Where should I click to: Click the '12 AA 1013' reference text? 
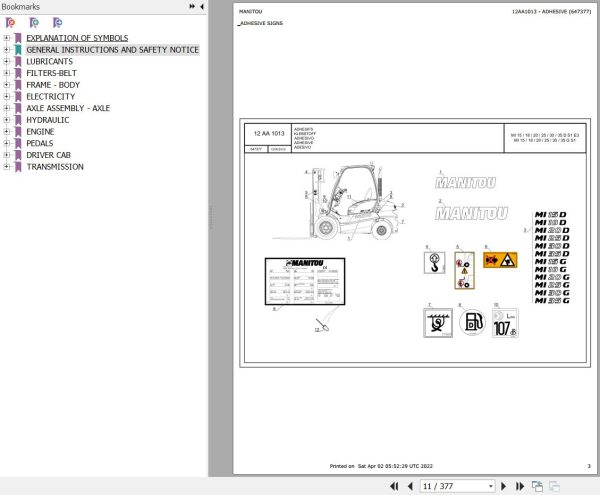coord(269,134)
